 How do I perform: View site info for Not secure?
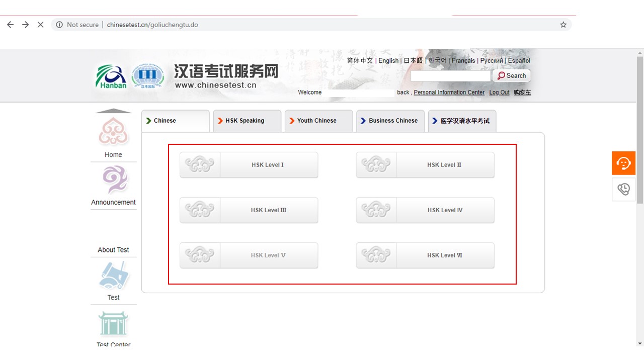pyautogui.click(x=77, y=25)
